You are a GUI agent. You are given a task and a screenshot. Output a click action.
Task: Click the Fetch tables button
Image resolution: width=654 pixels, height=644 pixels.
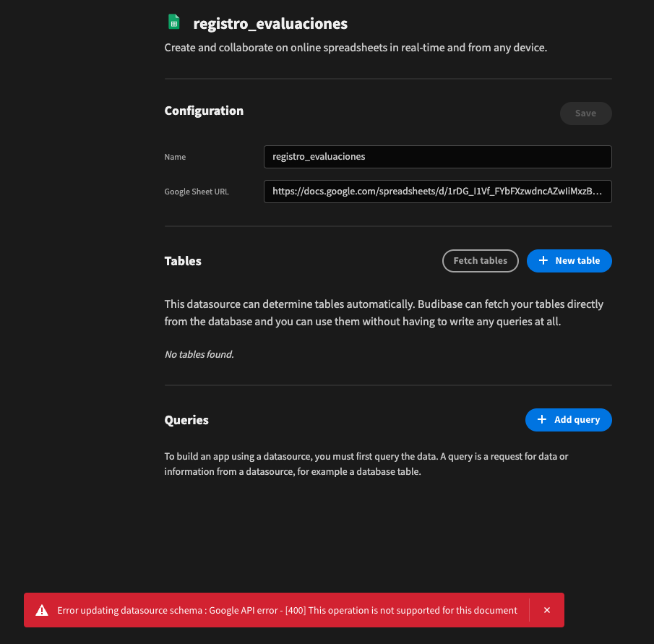click(x=480, y=261)
